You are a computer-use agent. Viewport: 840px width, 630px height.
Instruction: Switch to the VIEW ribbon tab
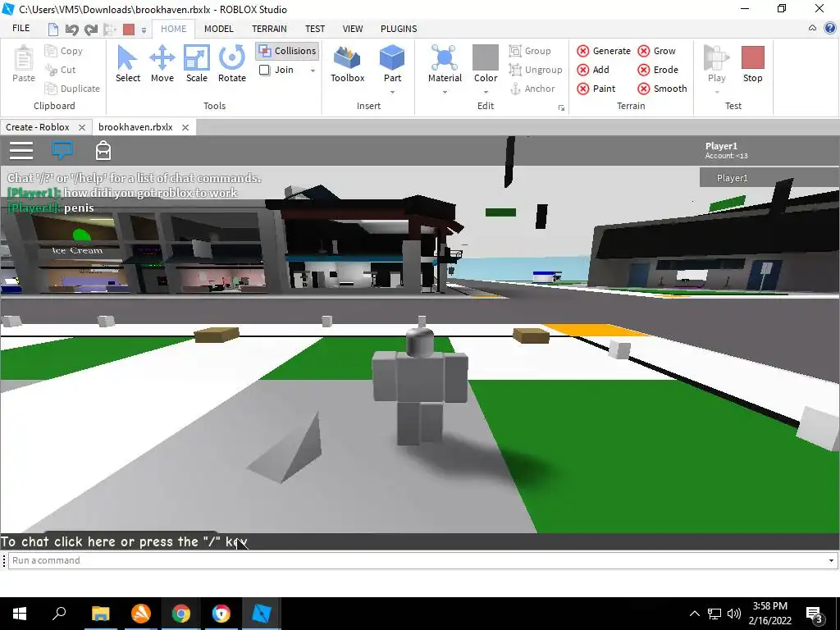click(353, 29)
